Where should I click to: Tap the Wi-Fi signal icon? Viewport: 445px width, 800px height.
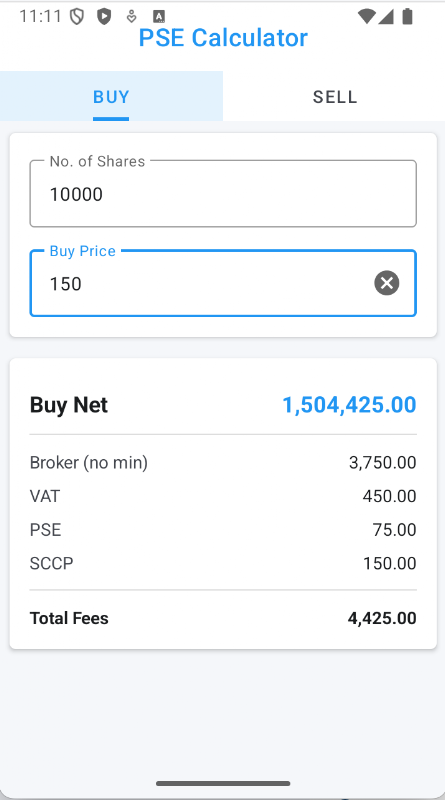366,16
